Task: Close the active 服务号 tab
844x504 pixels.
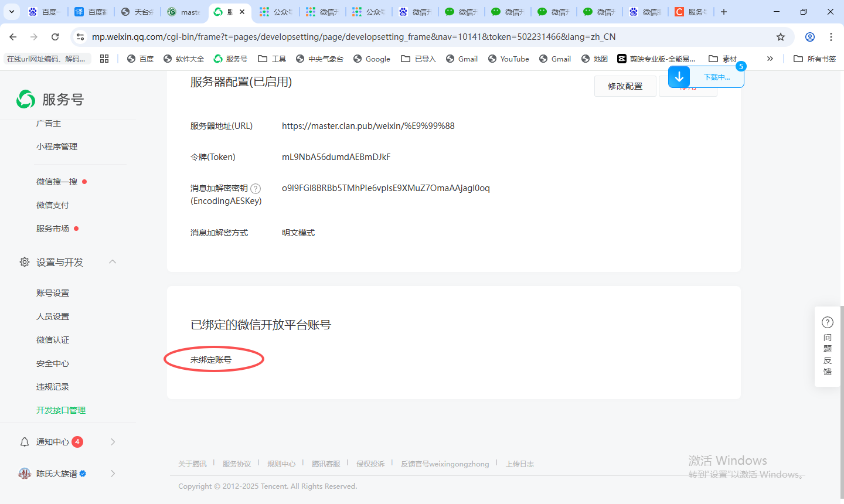Action: [x=242, y=12]
